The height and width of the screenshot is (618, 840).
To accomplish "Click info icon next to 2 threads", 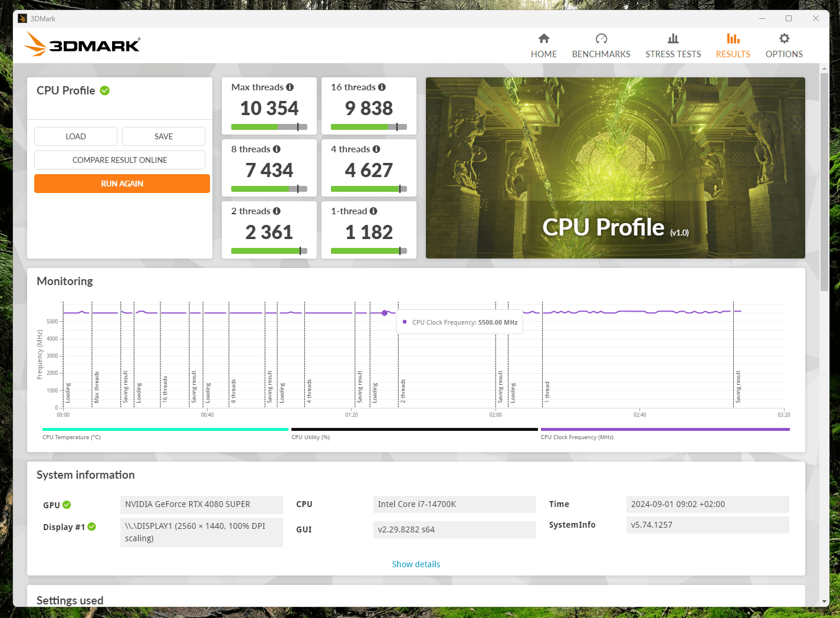I will coord(277,211).
